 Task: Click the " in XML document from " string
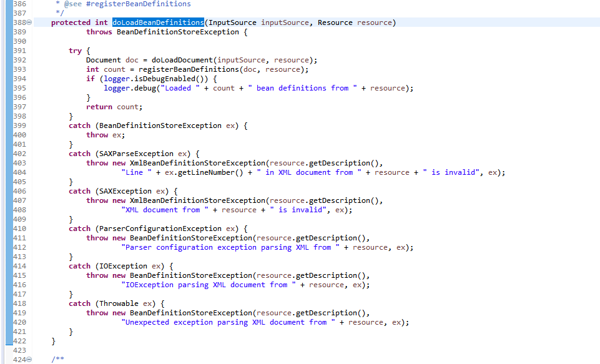[309, 172]
